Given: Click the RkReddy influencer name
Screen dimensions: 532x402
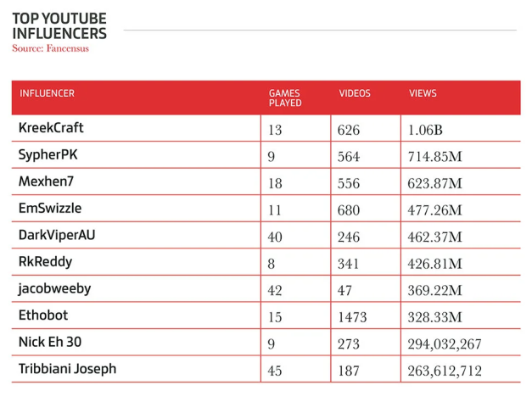Looking at the screenshot, I should tap(44, 262).
